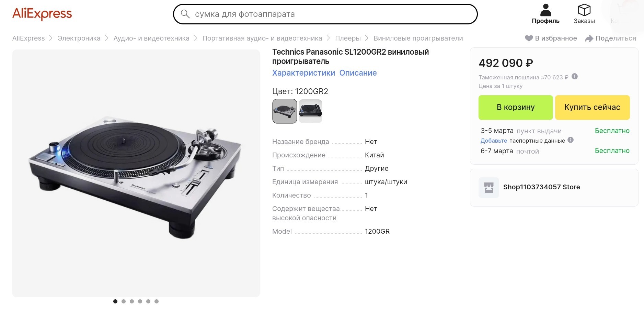
Task: Click the search magnifier icon
Action: pyautogui.click(x=185, y=14)
